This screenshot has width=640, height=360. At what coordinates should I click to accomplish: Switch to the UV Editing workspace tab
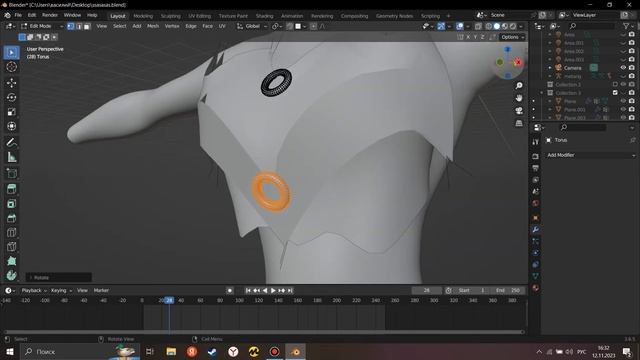tap(200, 16)
